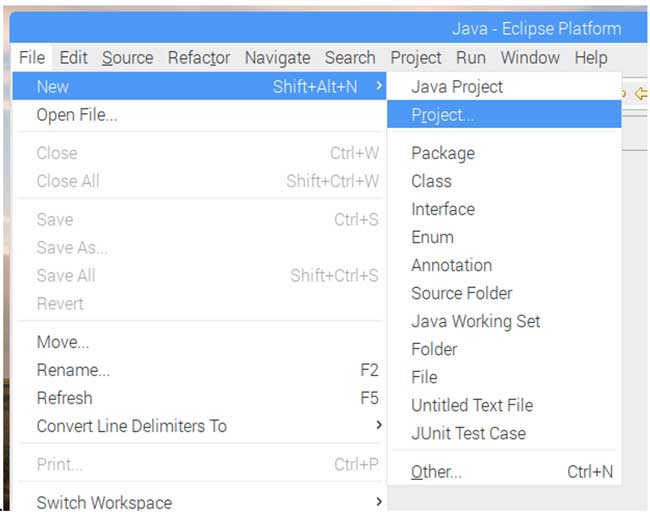650x512 pixels.
Task: Create a new Class
Action: pyautogui.click(x=431, y=181)
